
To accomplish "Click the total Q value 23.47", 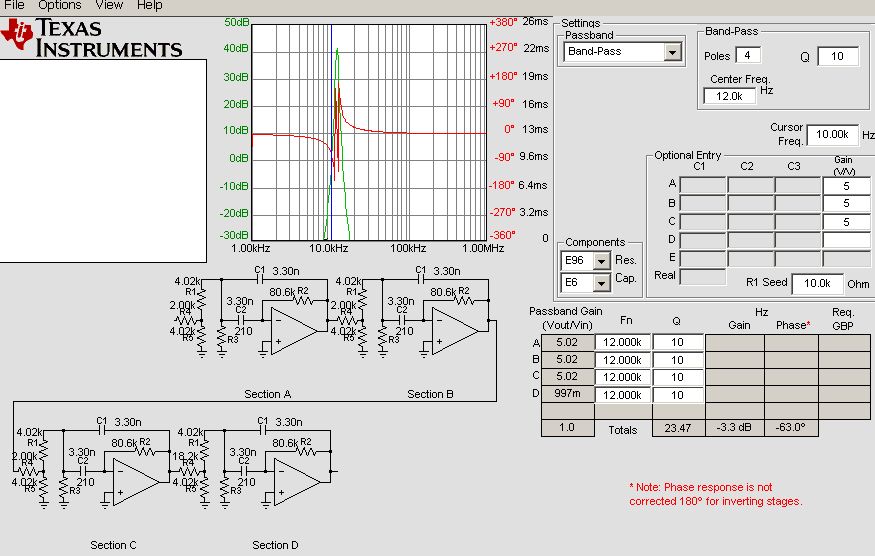I will 677,428.
